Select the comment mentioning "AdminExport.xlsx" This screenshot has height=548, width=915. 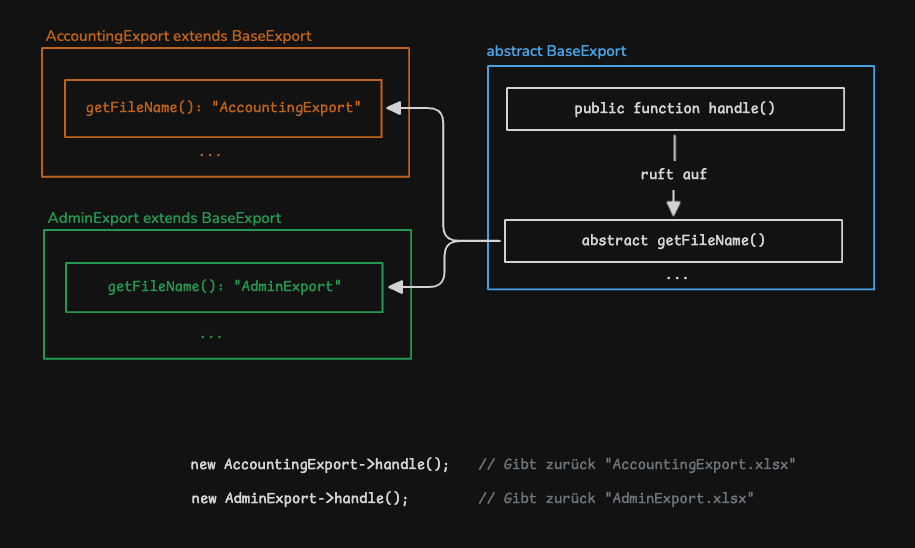click(x=615, y=498)
